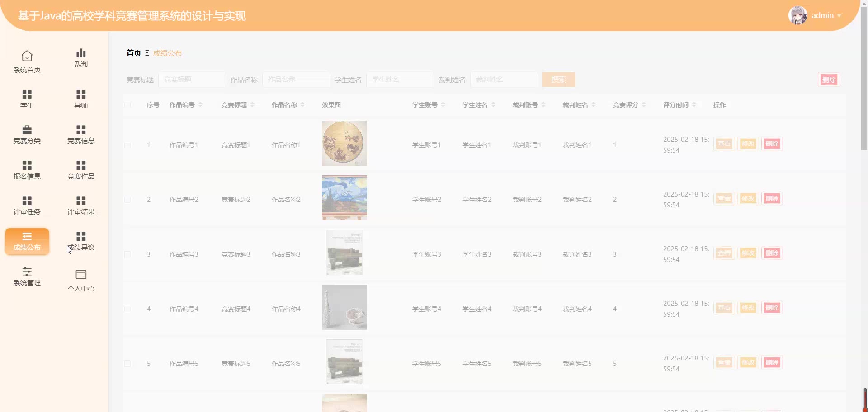Open the 竞赛作品 grid icon
This screenshot has width=868, height=412.
[81, 165]
